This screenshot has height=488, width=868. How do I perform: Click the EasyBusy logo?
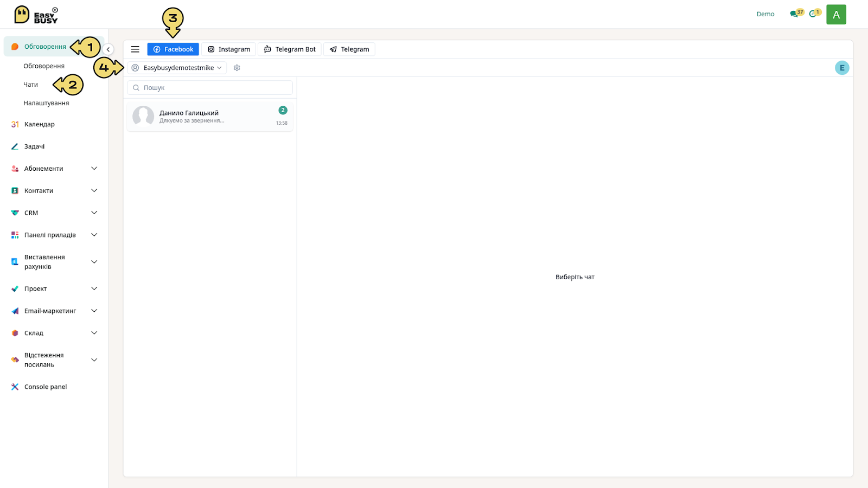point(36,15)
